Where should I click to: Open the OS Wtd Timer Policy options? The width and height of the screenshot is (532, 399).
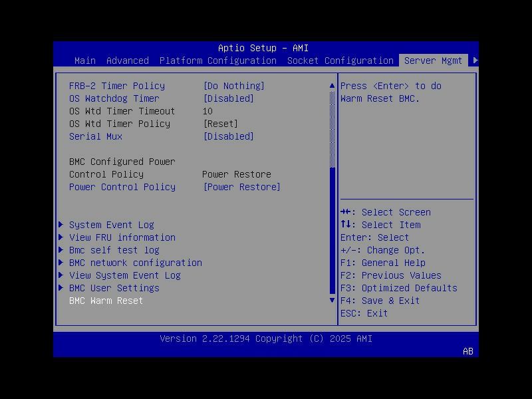(x=220, y=124)
